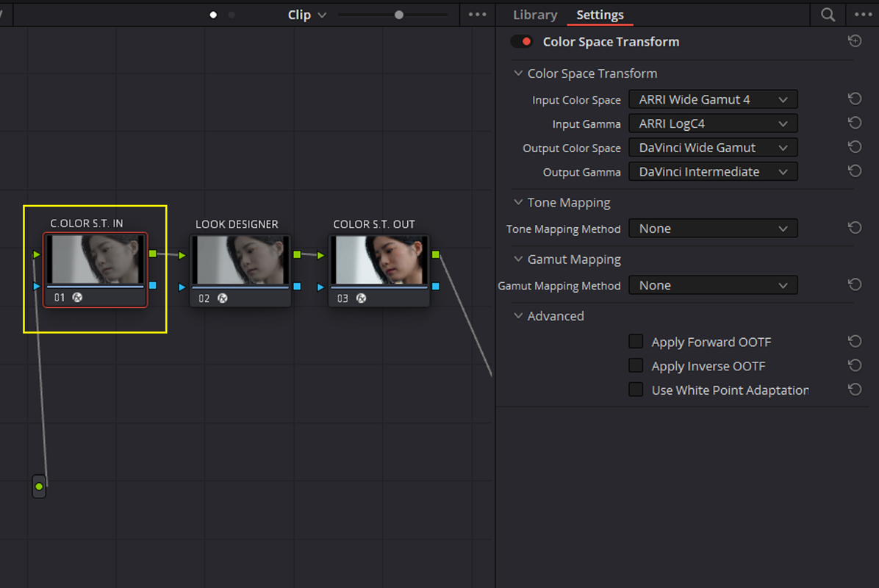879x588 pixels.
Task: Reset the Tone Mapping Method setting
Action: tap(854, 228)
